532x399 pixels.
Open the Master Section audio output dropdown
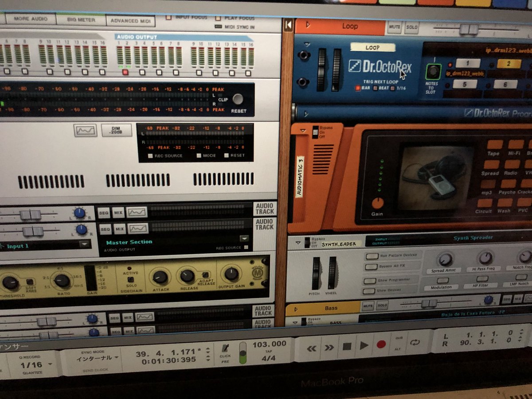243,239
